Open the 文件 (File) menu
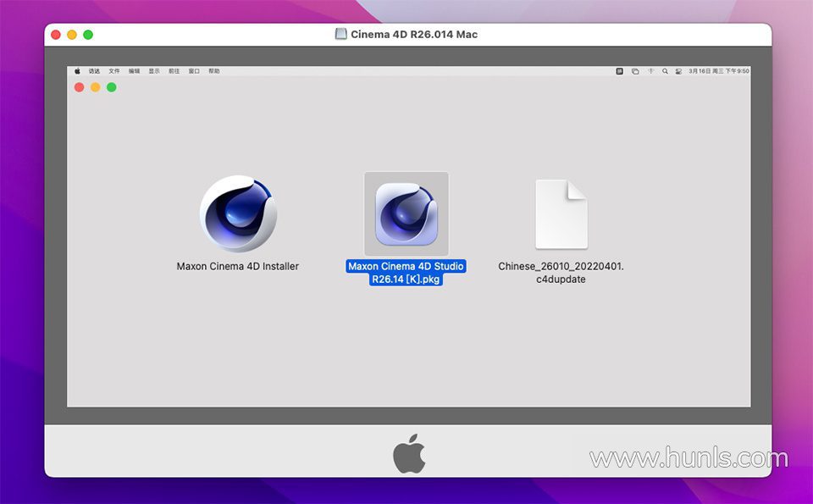 pyautogui.click(x=114, y=71)
